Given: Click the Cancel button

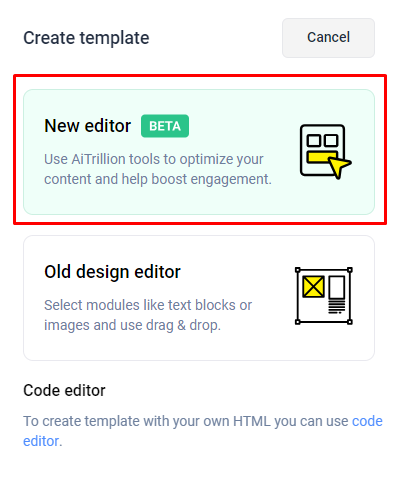Looking at the screenshot, I should (x=328, y=38).
